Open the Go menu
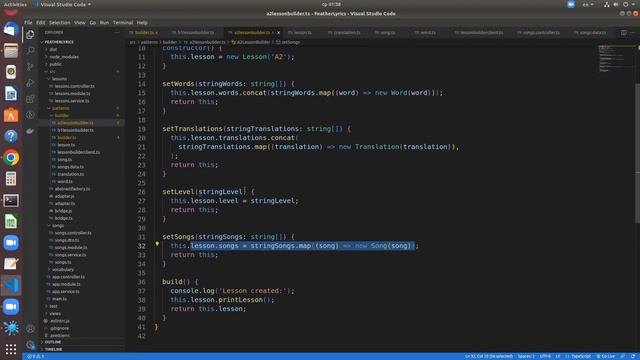640x360 pixels. point(93,22)
